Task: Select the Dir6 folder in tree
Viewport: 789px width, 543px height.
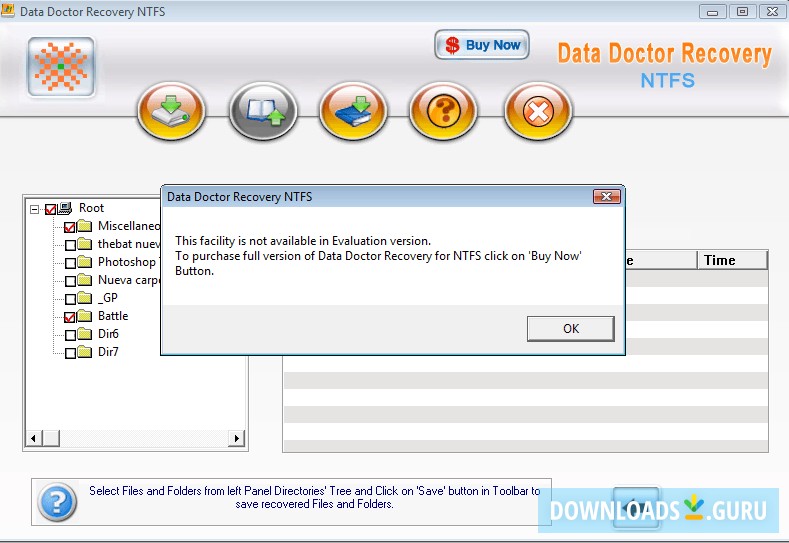Action: click(108, 334)
